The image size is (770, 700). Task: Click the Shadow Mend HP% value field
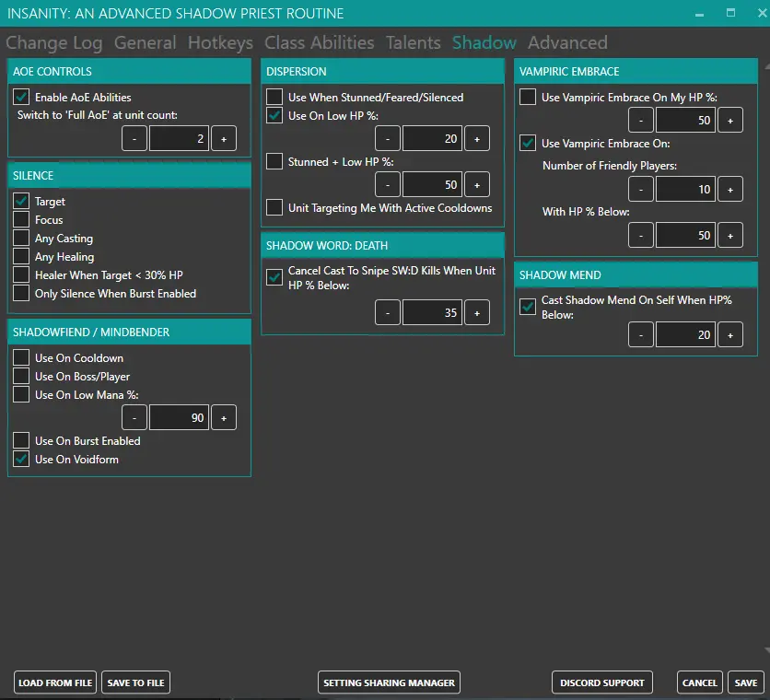pyautogui.click(x=686, y=334)
